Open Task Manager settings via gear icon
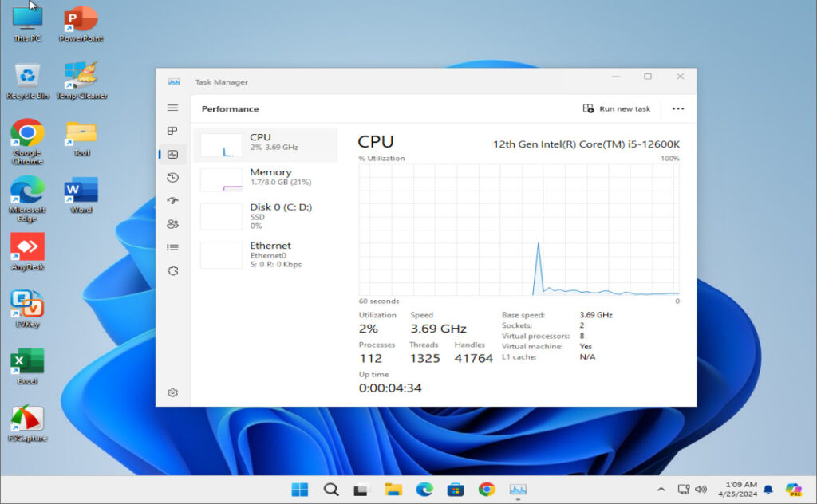The image size is (817, 504). (x=172, y=392)
